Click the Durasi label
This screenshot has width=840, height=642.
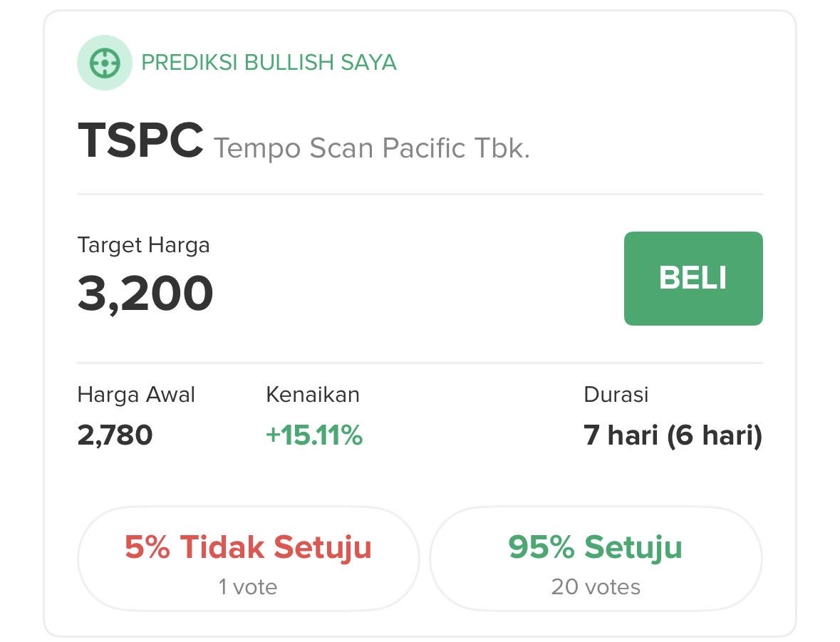click(x=616, y=395)
